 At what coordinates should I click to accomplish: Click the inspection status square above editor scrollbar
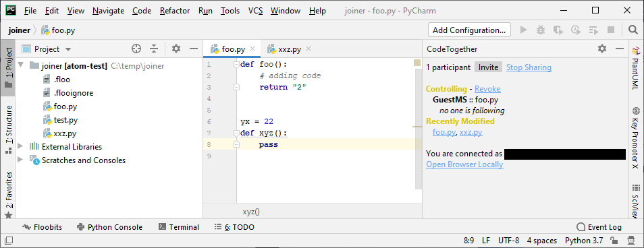point(417,63)
